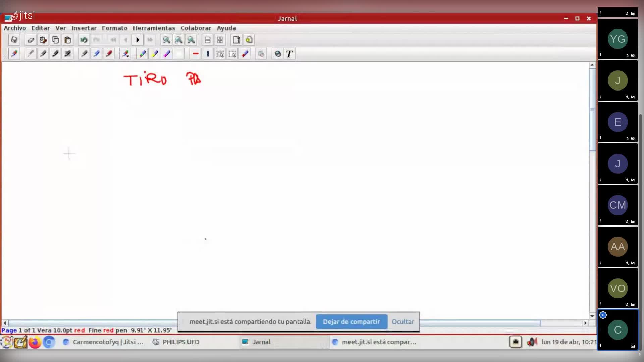This screenshot has width=644, height=362.
Task: Pick the white color swatch in toolbar
Action: click(x=179, y=54)
